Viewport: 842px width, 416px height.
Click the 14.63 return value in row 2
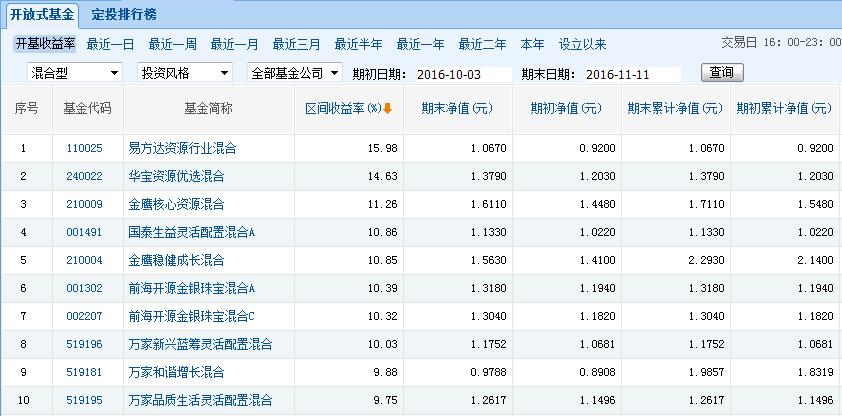click(x=384, y=177)
